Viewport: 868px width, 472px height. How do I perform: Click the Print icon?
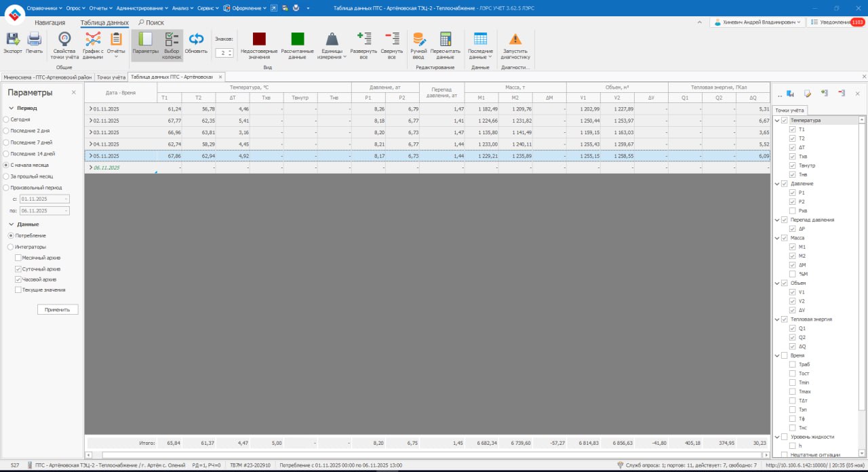[34, 40]
